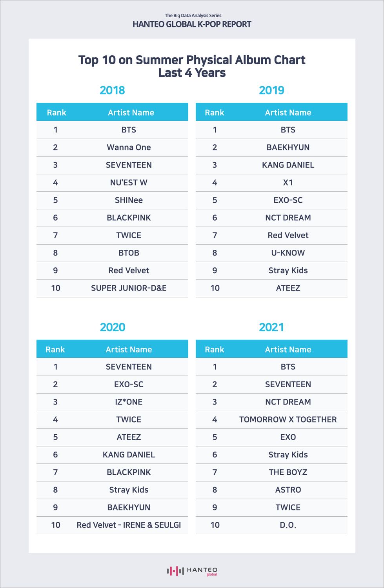Select NU'EST W in the 2018 table
Screen dimensions: 384x588
(x=129, y=183)
